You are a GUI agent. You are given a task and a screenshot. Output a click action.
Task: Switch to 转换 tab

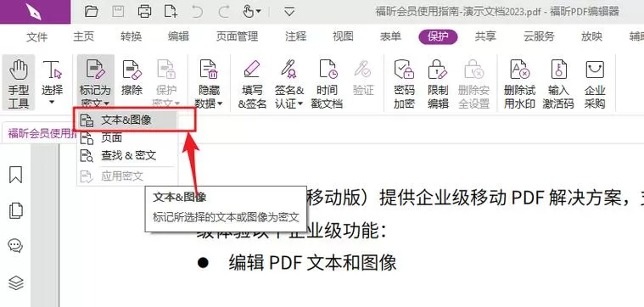point(131,36)
